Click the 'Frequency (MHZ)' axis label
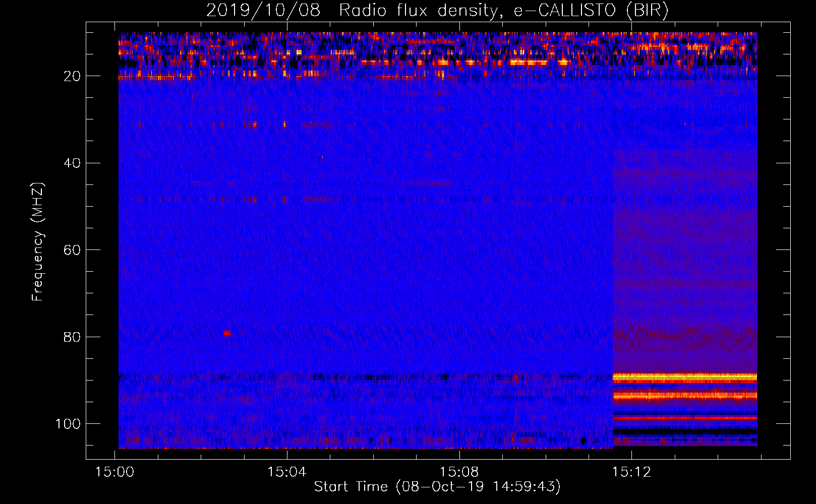Viewport: 816px width, 504px height. tap(38, 242)
